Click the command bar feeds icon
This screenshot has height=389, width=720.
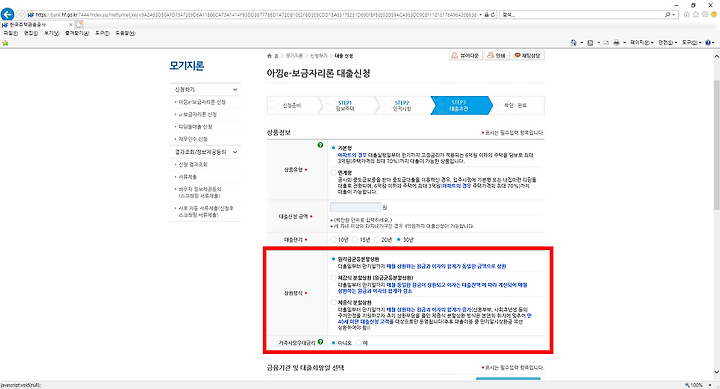point(590,42)
